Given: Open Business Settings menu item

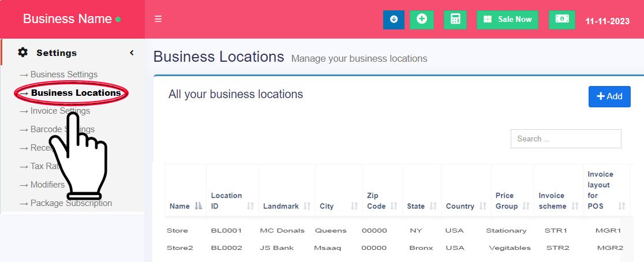Looking at the screenshot, I should click(63, 74).
